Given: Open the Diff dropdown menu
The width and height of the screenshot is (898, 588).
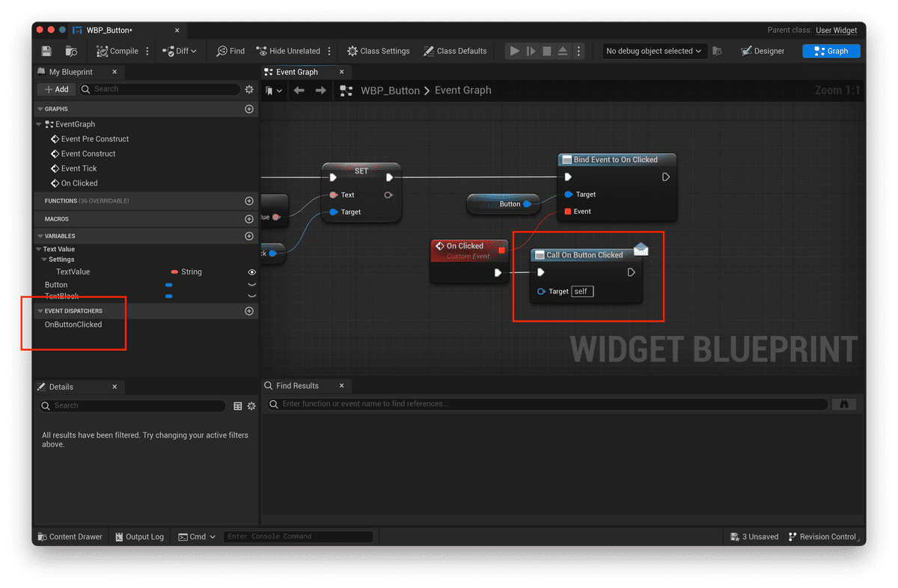Looking at the screenshot, I should 180,51.
